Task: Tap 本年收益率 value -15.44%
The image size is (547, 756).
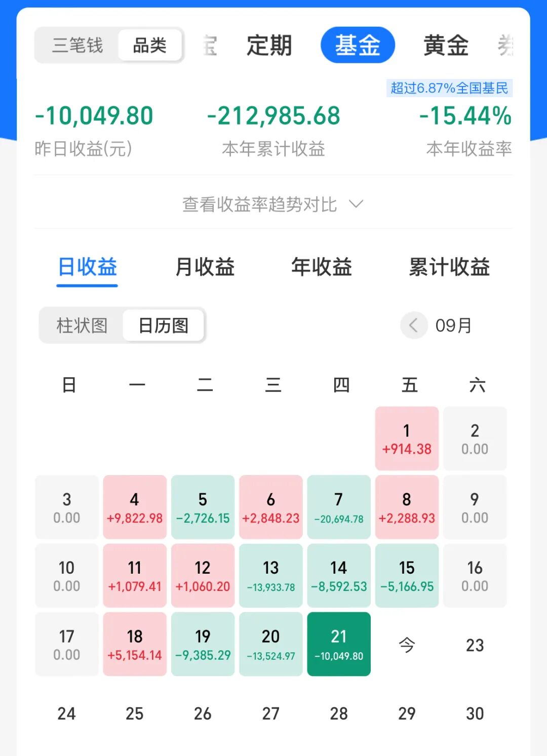Action: (x=465, y=115)
